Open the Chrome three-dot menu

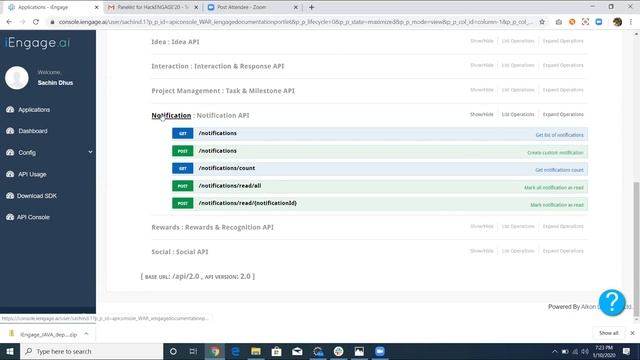[x=631, y=22]
